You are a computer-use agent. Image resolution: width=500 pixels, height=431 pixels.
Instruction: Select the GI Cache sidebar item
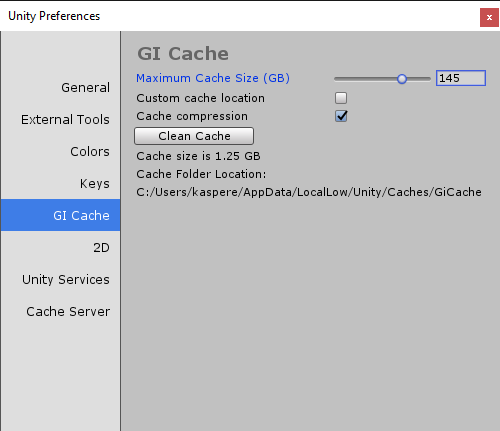point(60,215)
